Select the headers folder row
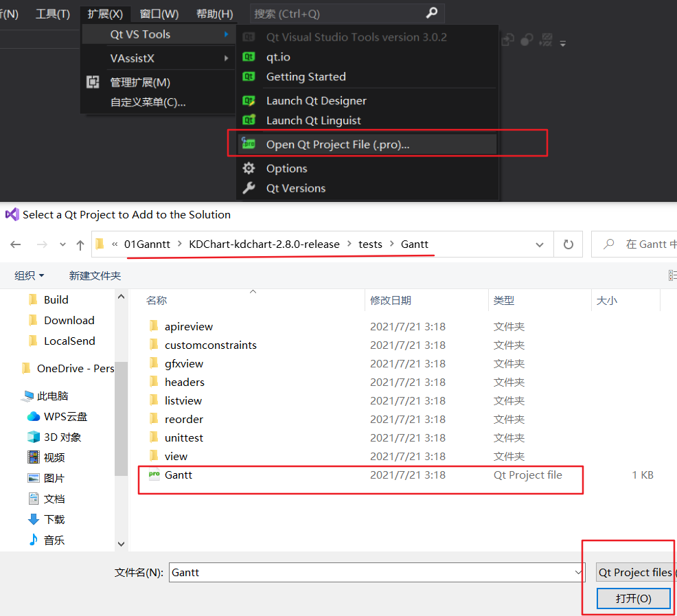Image resolution: width=677 pixels, height=616 pixels. click(336, 382)
